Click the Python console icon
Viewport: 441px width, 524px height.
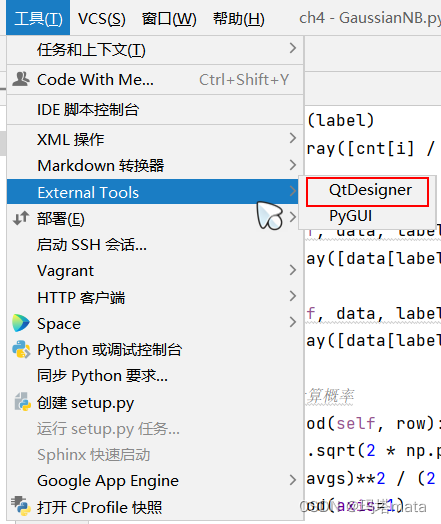click(21, 350)
